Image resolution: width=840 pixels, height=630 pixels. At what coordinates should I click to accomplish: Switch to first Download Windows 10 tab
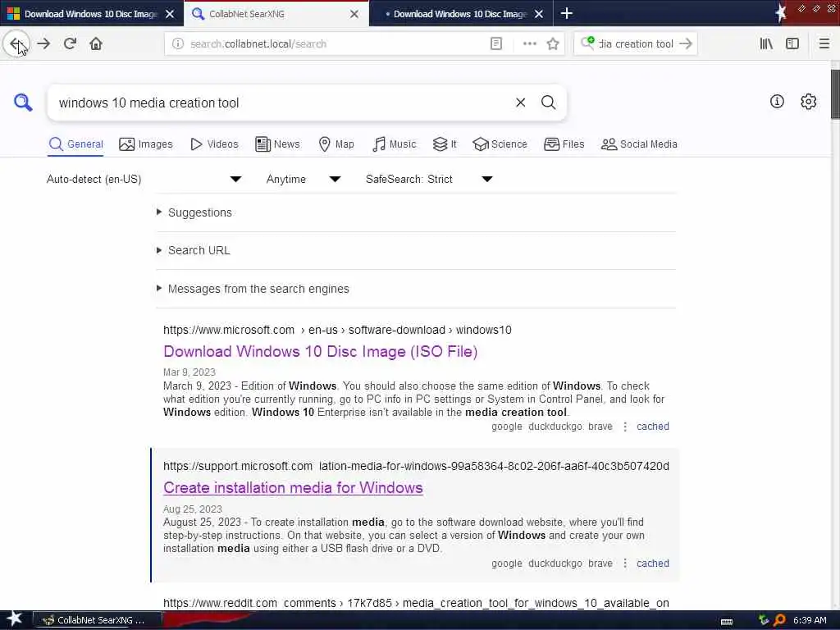coord(91,14)
